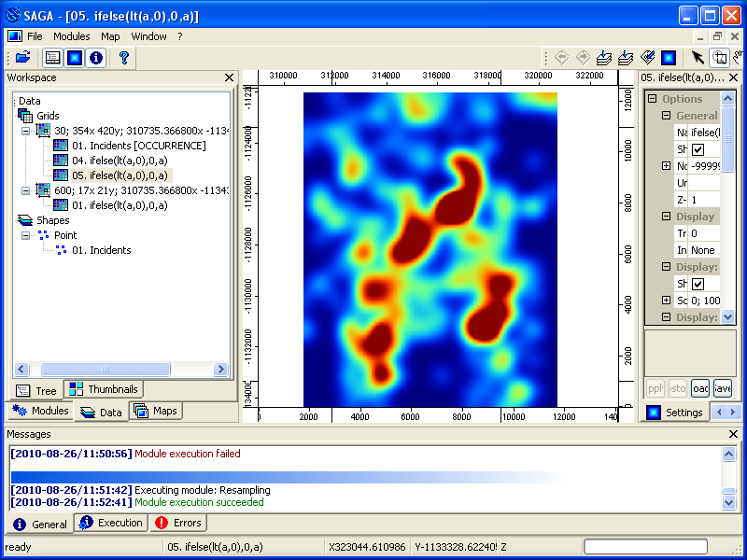
Task: Click the help question mark toolbar icon
Action: pyautogui.click(x=125, y=57)
